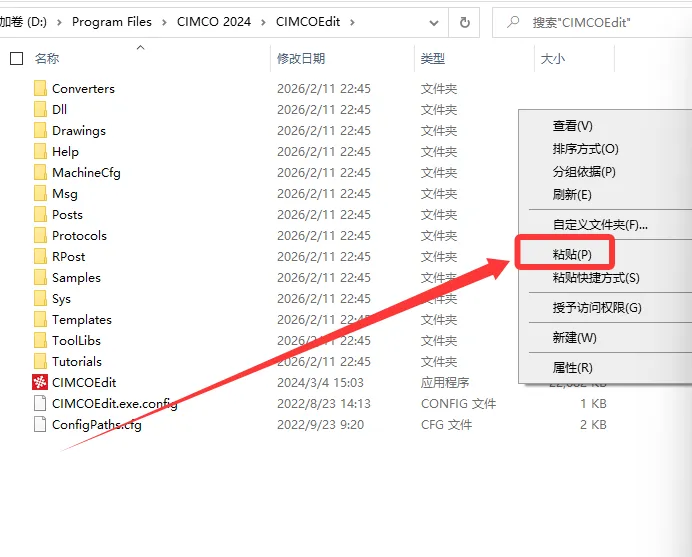Click the ConfigPaths.cfg file icon
This screenshot has height=557, width=692.
coord(40,425)
